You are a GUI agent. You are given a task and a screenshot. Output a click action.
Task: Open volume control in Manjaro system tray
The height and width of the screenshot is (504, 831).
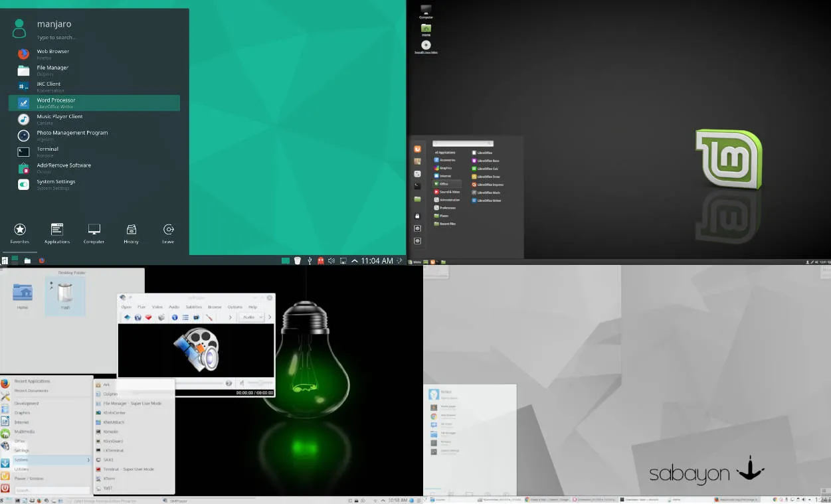coord(331,261)
